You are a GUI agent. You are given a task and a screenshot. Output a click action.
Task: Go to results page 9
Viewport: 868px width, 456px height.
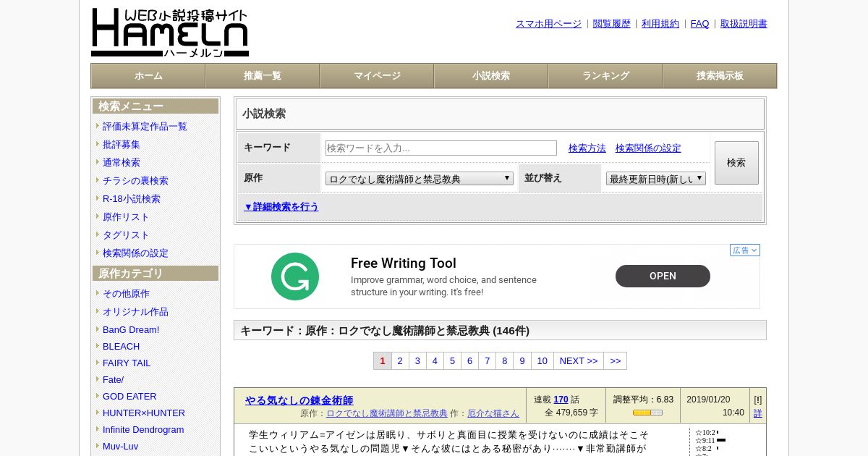(x=522, y=360)
